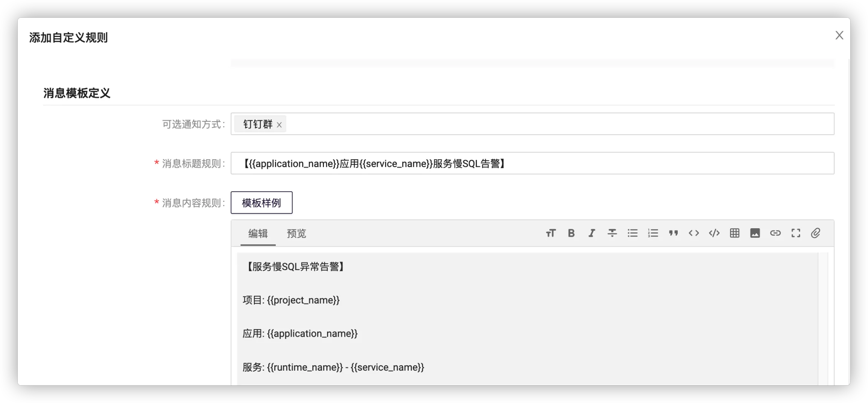The image size is (868, 403).
Task: Switch to the 预览 tab
Action: pos(296,234)
